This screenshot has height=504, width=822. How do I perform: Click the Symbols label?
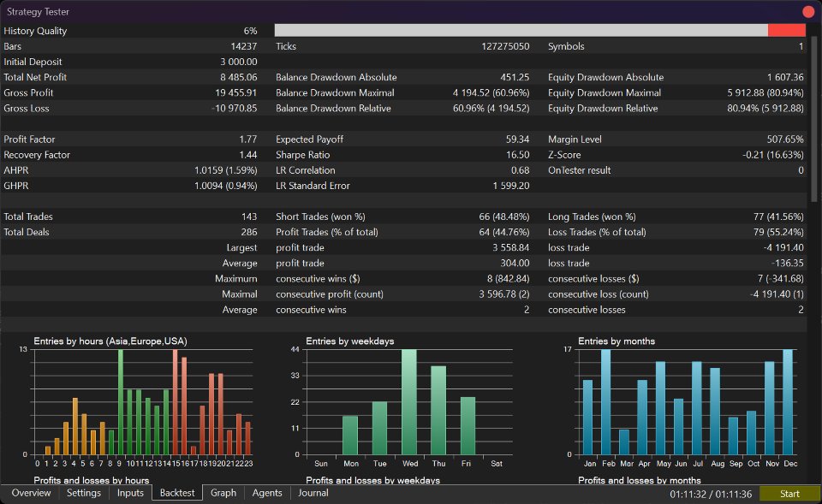pos(566,46)
